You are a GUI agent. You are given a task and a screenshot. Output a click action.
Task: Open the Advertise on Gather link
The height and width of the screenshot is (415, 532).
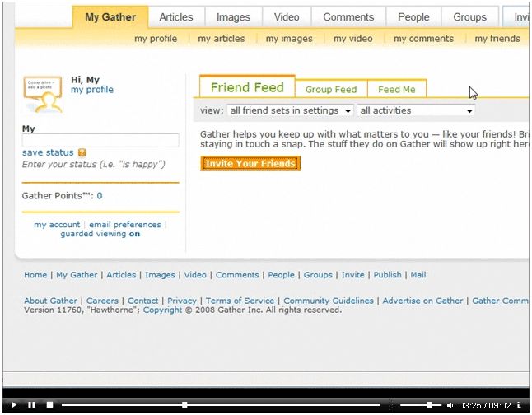click(x=422, y=301)
